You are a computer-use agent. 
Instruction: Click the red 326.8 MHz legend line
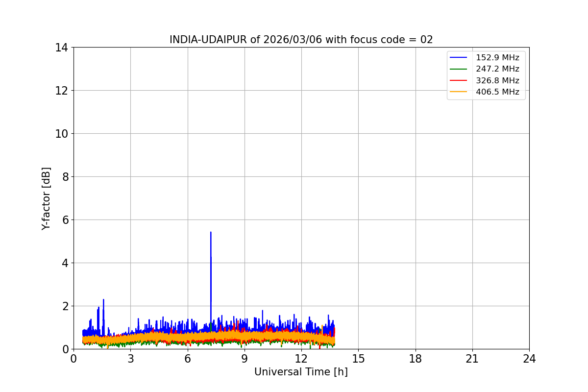point(460,80)
